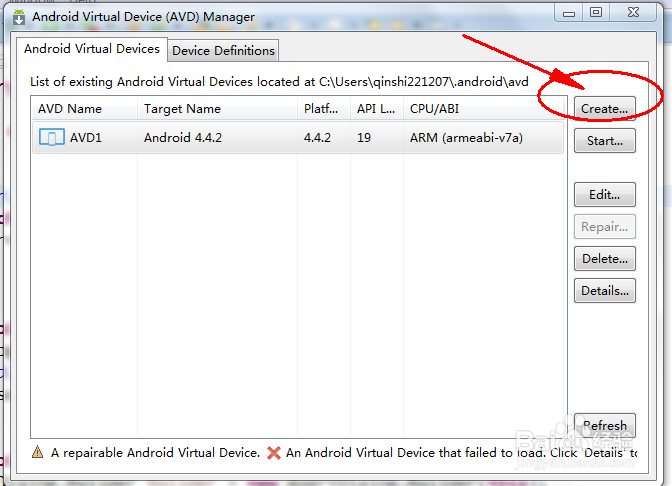Sort by AVD Name column header
The image size is (672, 486).
click(84, 109)
